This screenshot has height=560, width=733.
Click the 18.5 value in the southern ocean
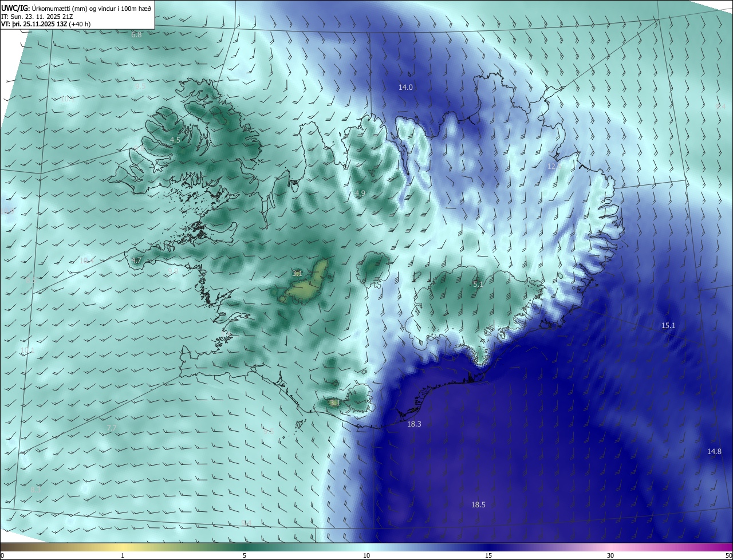(478, 504)
